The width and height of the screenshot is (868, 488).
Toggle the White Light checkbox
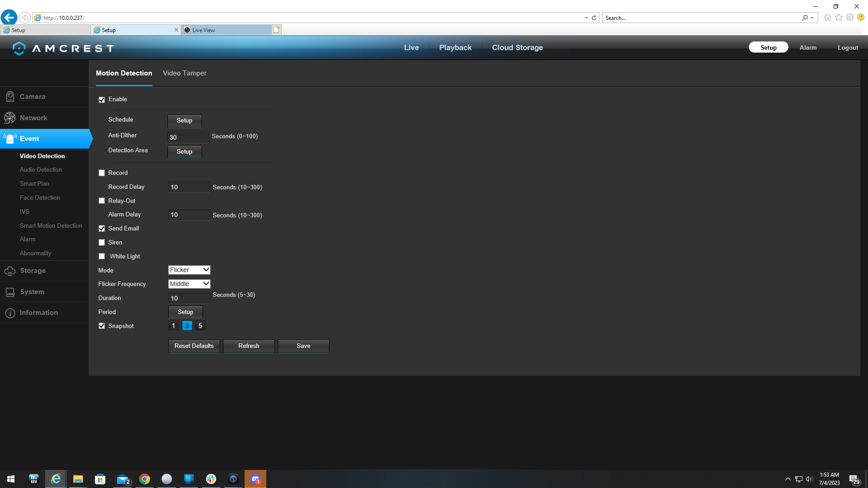[x=102, y=257]
